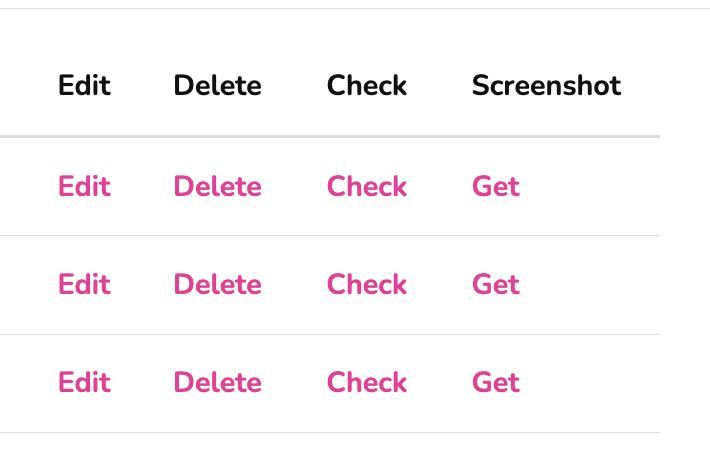Remove the top row using its Delete link
The height and width of the screenshot is (456, 710).
217,187
